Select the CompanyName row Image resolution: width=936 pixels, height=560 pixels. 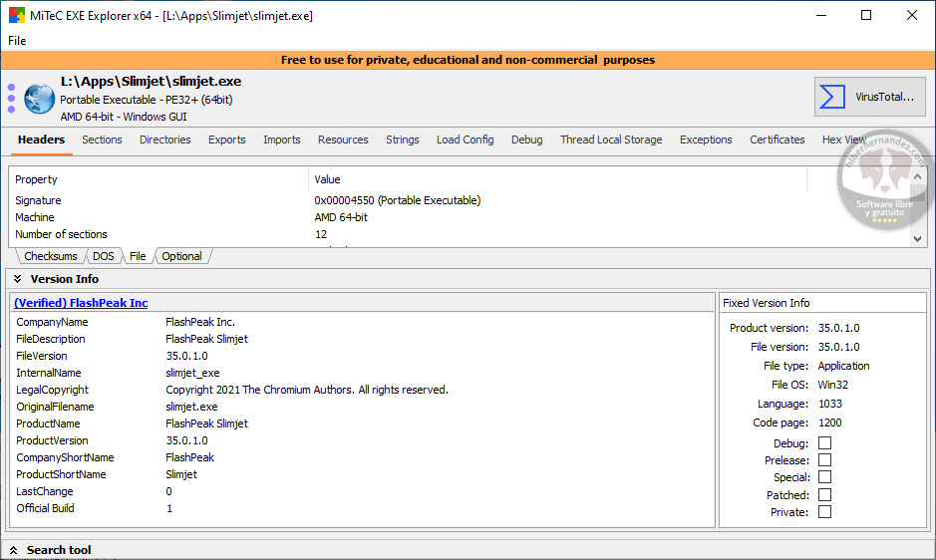[x=363, y=322]
